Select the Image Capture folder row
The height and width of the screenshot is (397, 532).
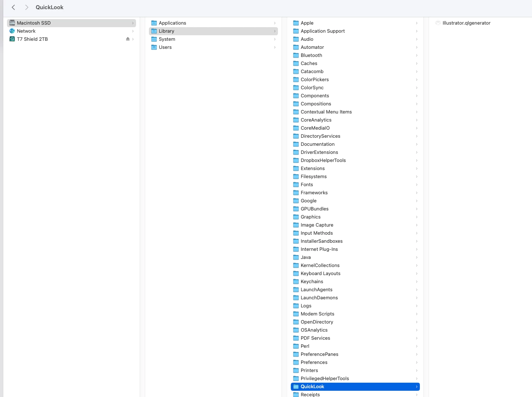(355, 225)
